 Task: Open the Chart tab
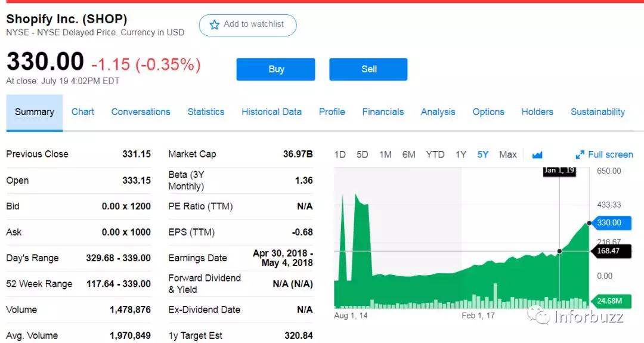click(x=83, y=112)
